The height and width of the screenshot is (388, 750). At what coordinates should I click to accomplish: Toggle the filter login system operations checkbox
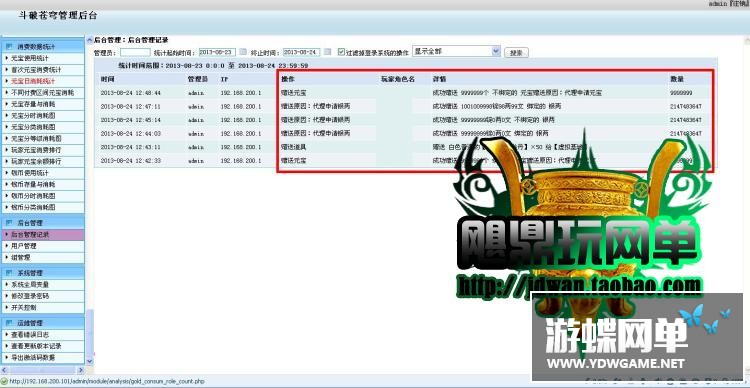coord(341,52)
